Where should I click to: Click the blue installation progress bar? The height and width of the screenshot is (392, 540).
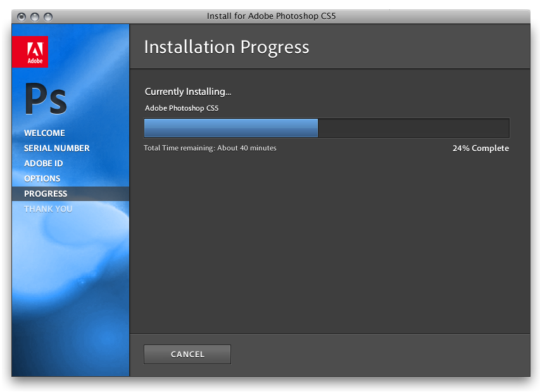(x=327, y=128)
